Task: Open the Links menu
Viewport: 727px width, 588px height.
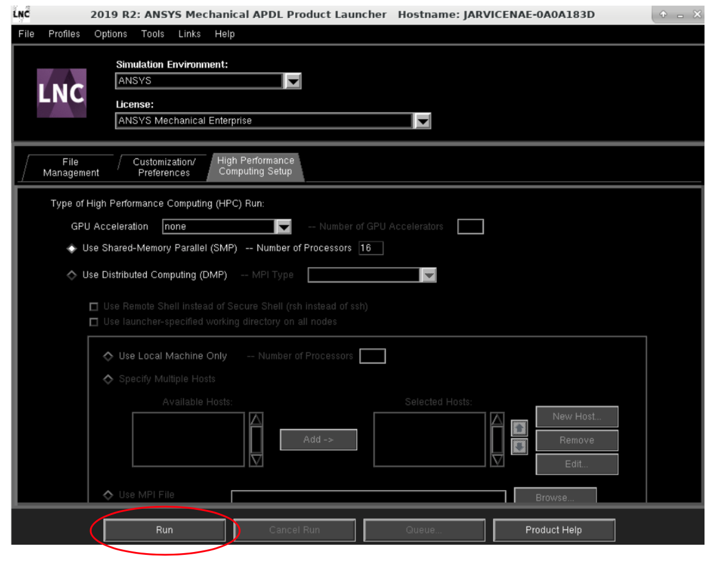Action: pyautogui.click(x=189, y=34)
